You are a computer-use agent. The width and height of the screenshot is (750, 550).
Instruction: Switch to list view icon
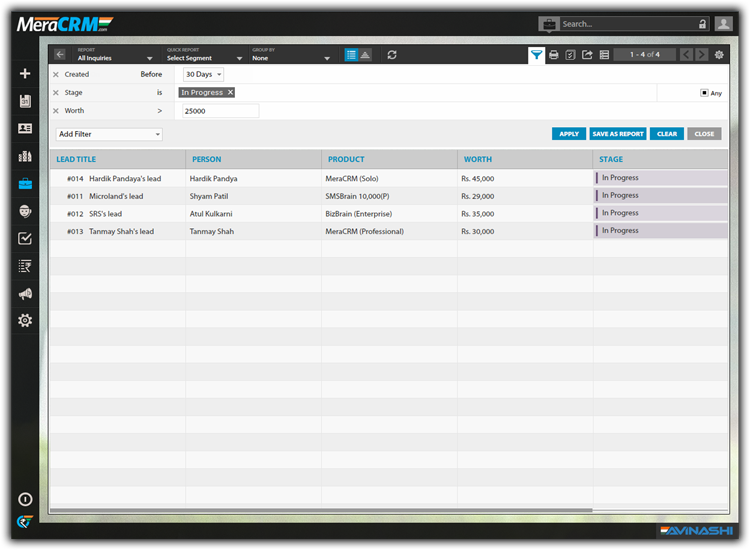351,55
